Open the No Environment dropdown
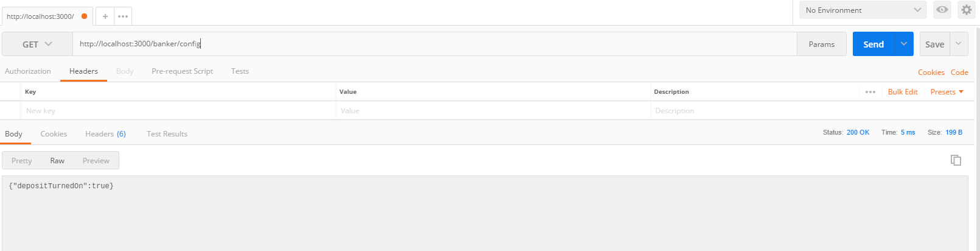 pos(863,10)
